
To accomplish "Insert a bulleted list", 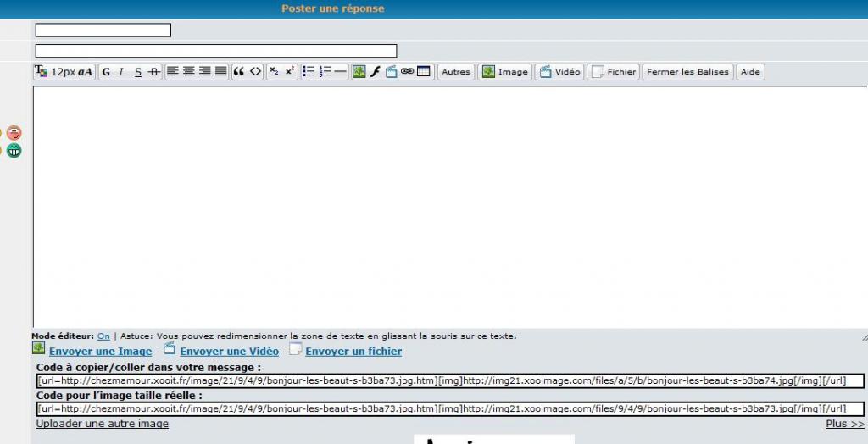I will point(309,71).
